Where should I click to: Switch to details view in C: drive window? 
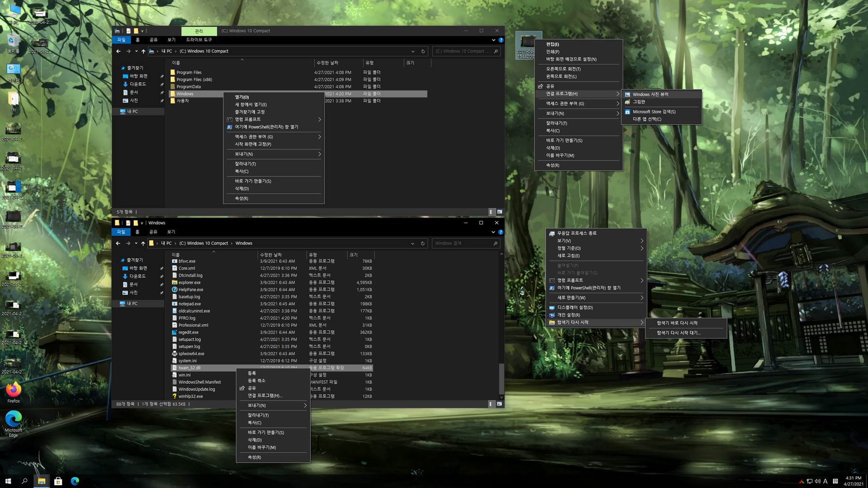pos(491,212)
